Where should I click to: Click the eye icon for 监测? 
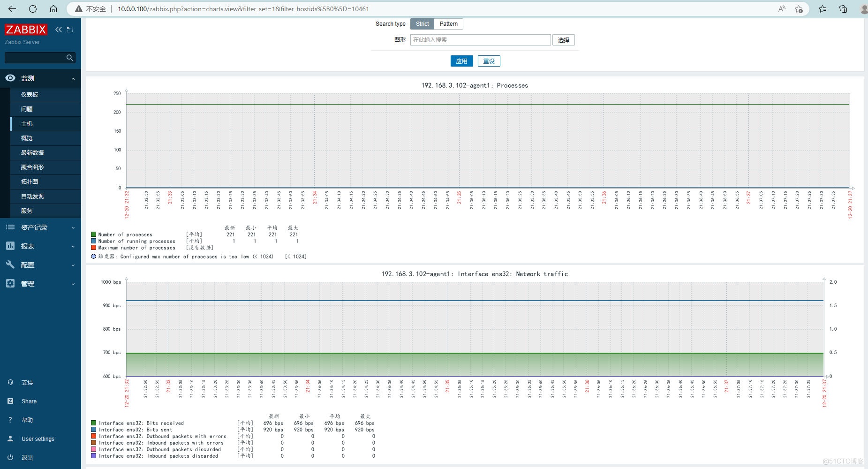10,78
